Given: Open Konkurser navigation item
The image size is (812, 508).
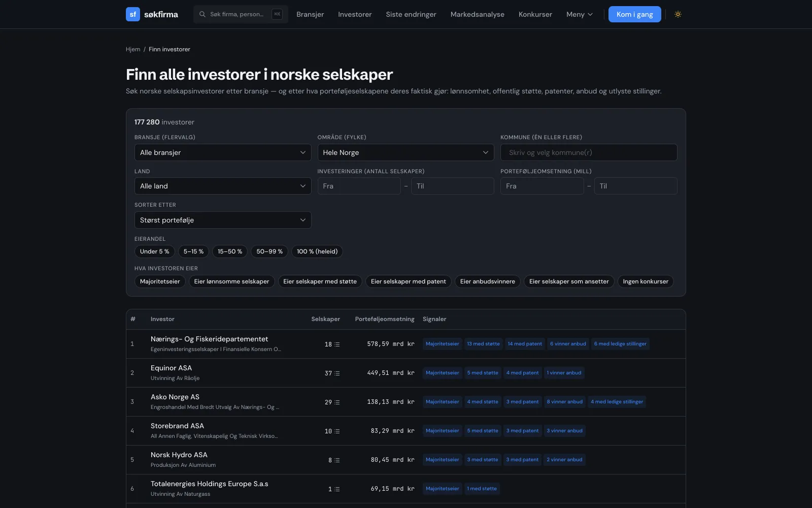Looking at the screenshot, I should tap(535, 14).
